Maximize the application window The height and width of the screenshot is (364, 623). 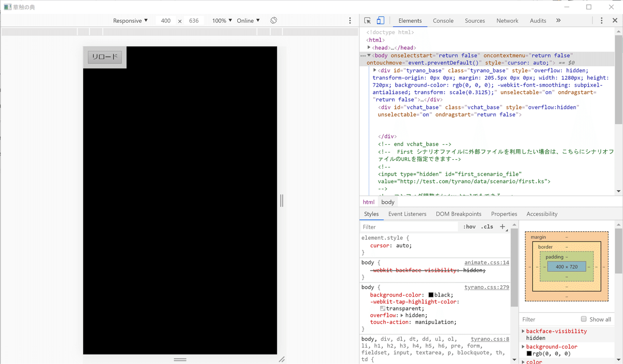pyautogui.click(x=589, y=7)
